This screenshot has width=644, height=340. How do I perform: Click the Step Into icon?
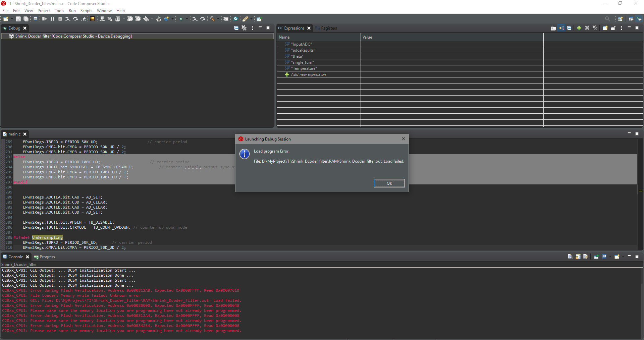[x=68, y=19]
